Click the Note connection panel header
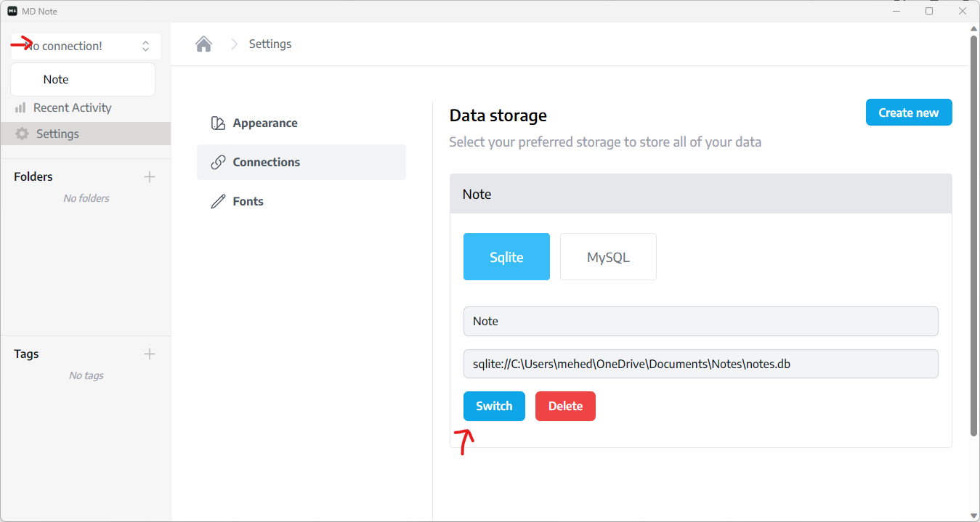 (700, 194)
